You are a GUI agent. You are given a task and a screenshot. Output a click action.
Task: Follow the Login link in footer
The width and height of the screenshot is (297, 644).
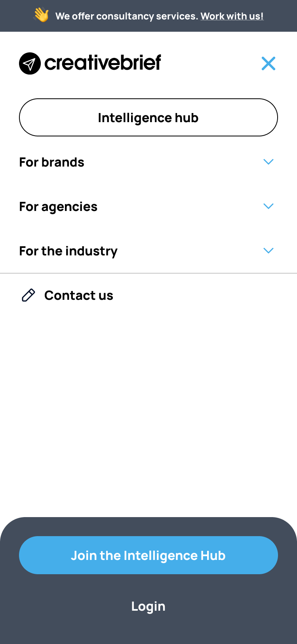[148, 606]
